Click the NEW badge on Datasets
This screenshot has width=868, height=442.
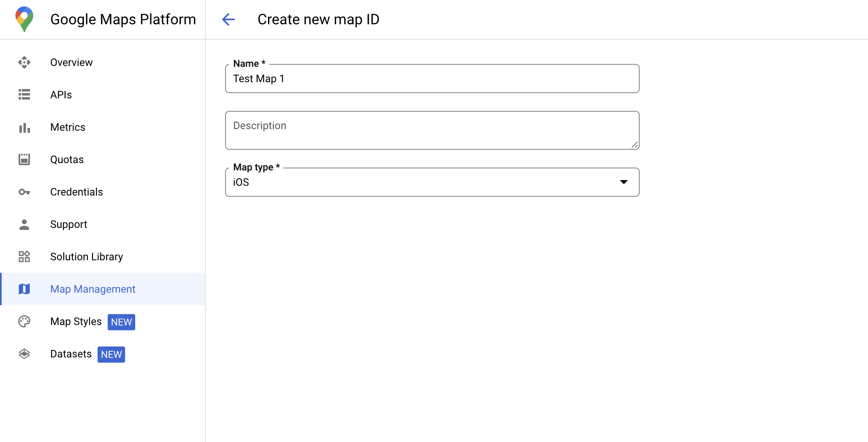111,354
